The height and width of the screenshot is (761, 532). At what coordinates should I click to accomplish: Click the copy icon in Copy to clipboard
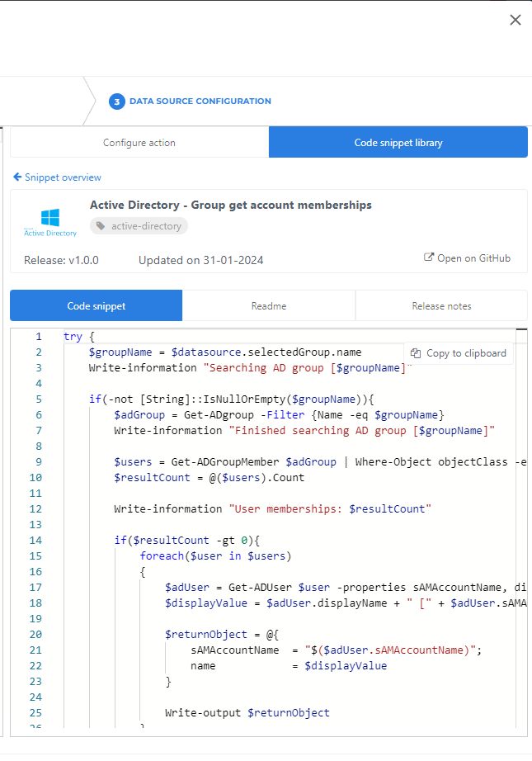click(x=416, y=352)
